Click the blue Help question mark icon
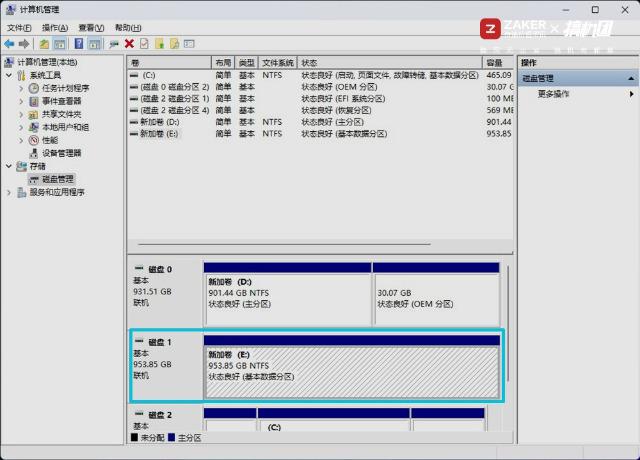Viewport: 640px width, 460px height. point(79,44)
